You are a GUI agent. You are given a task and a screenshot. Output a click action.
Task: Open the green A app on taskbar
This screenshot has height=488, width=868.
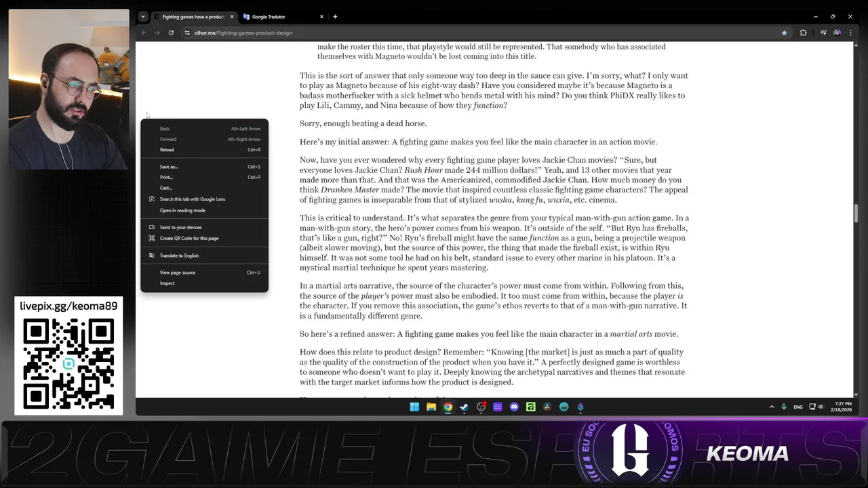(x=531, y=407)
